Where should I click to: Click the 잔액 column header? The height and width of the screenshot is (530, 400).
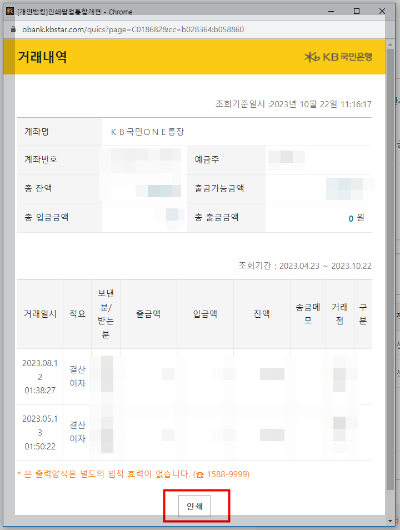pos(262,314)
